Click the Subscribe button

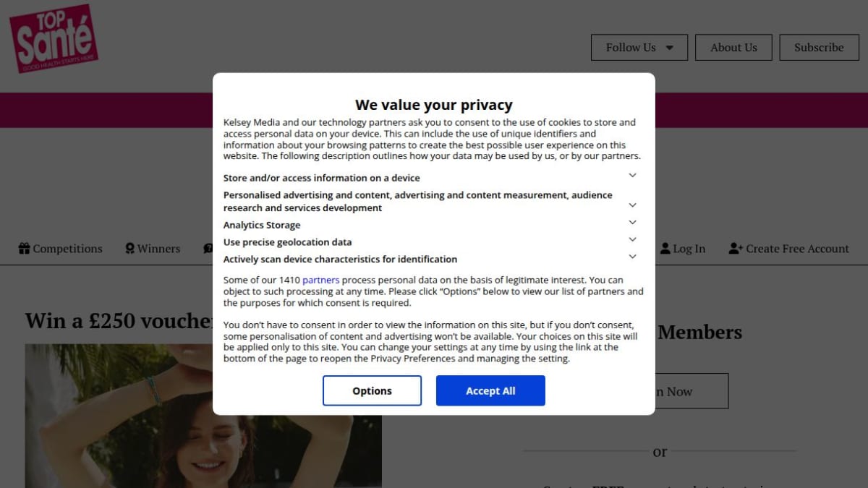coord(819,47)
